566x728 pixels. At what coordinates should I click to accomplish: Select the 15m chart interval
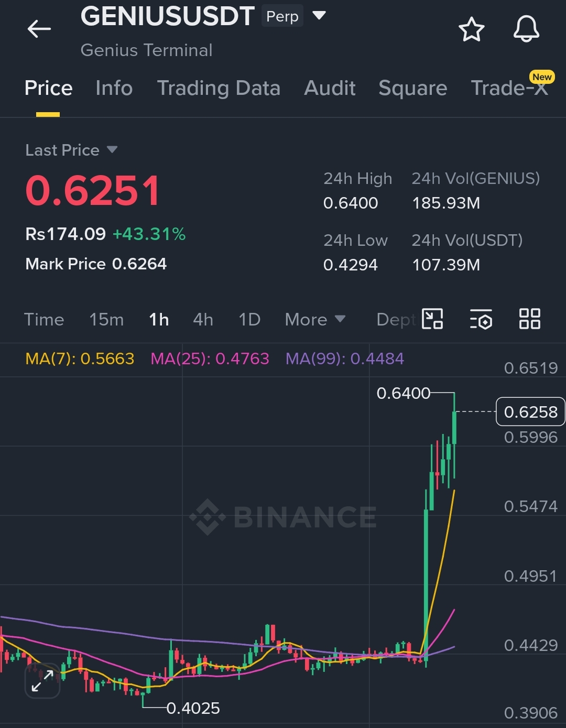(x=106, y=319)
